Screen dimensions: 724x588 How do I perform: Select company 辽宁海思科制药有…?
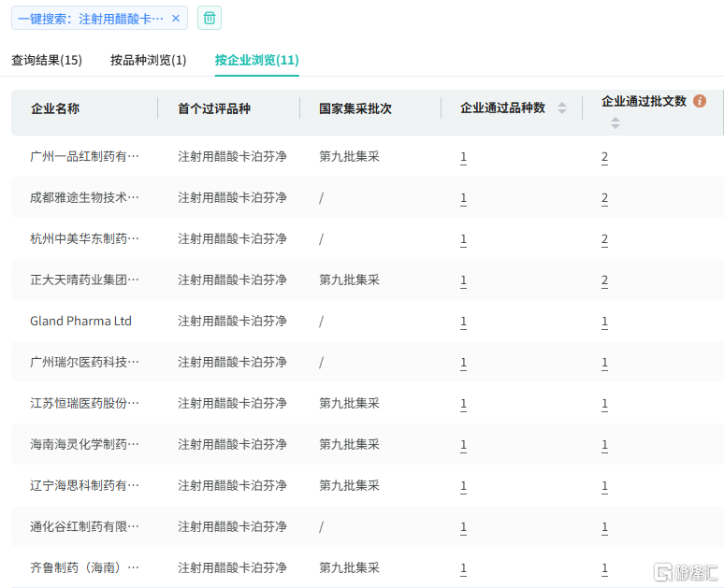click(84, 485)
